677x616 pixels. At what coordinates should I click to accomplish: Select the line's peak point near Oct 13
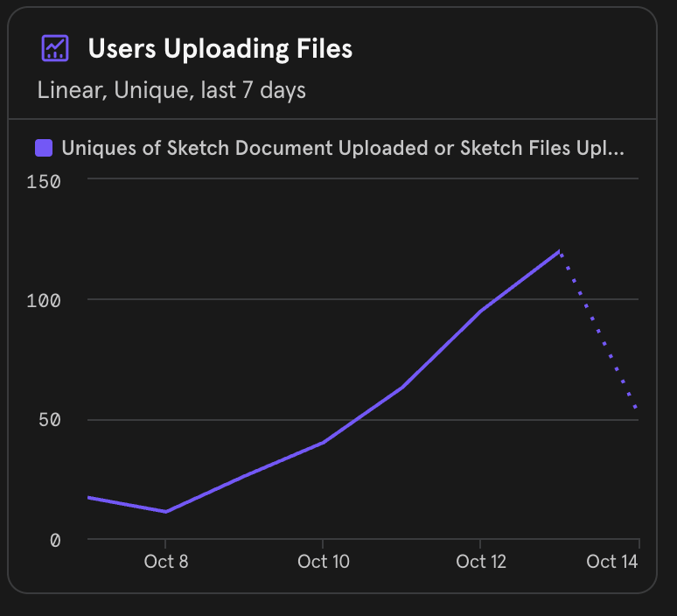click(560, 252)
